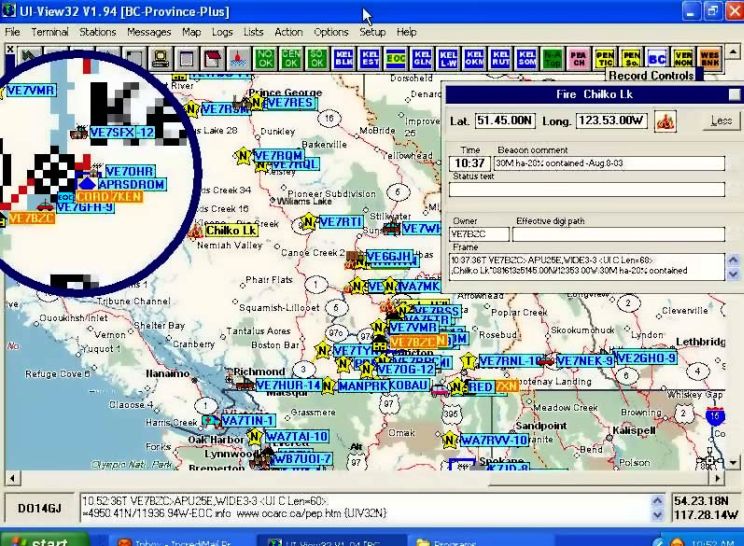Screen dimensions: 744x546
Task: Load the KEL OKM map button
Action: click(474, 59)
